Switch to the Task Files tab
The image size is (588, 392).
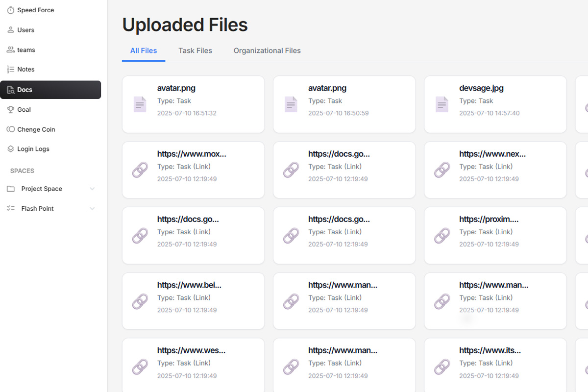coord(196,50)
